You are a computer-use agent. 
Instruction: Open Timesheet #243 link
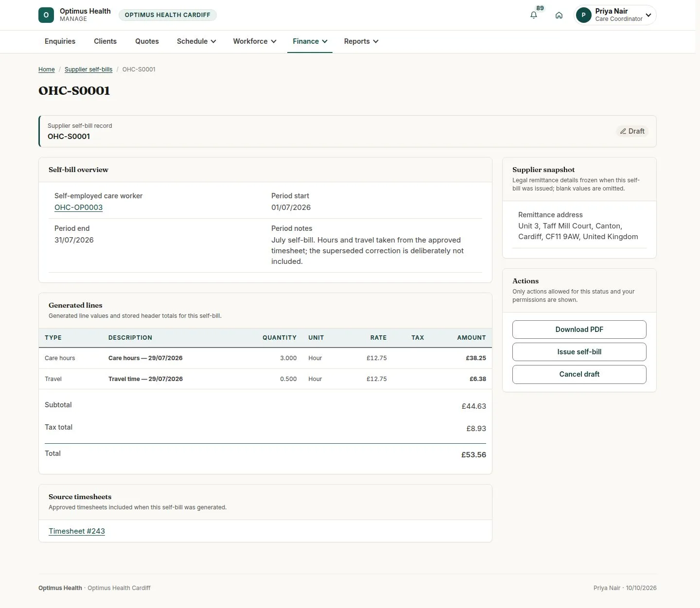[x=77, y=531]
